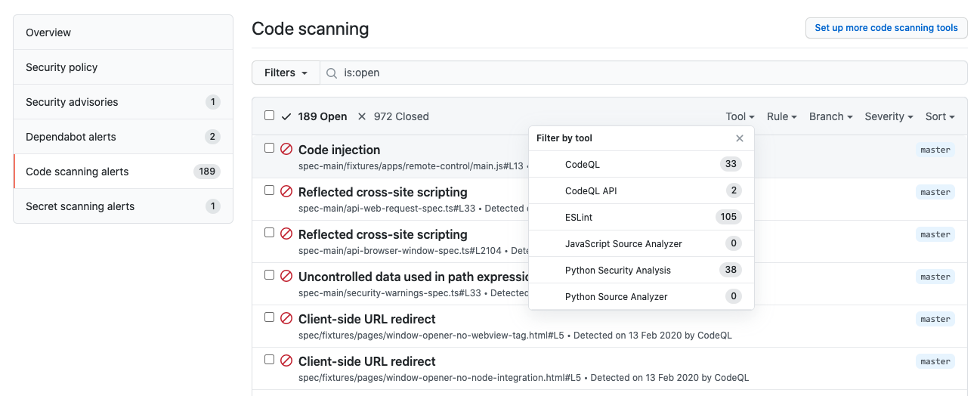Open the Overview sidebar tab

click(x=123, y=32)
